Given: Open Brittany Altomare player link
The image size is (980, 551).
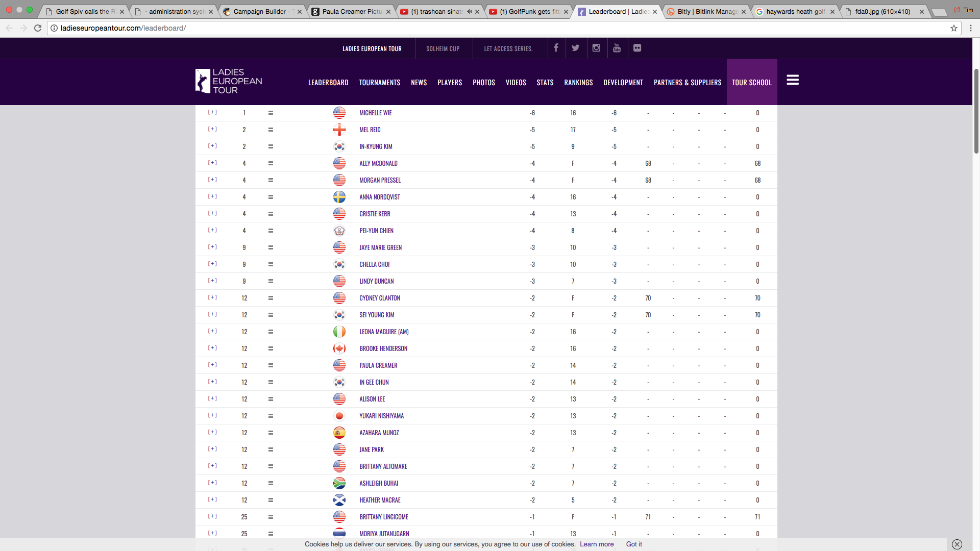Looking at the screenshot, I should [383, 467].
